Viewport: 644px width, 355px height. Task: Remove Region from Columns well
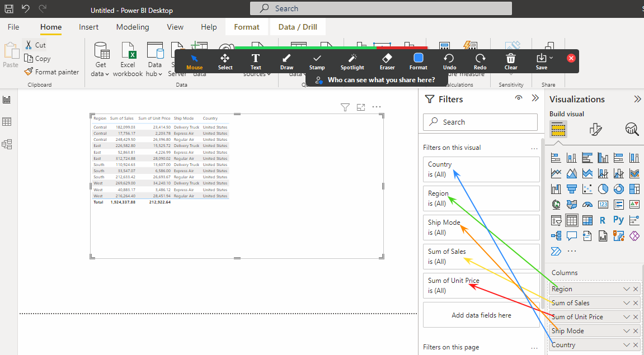(x=636, y=289)
